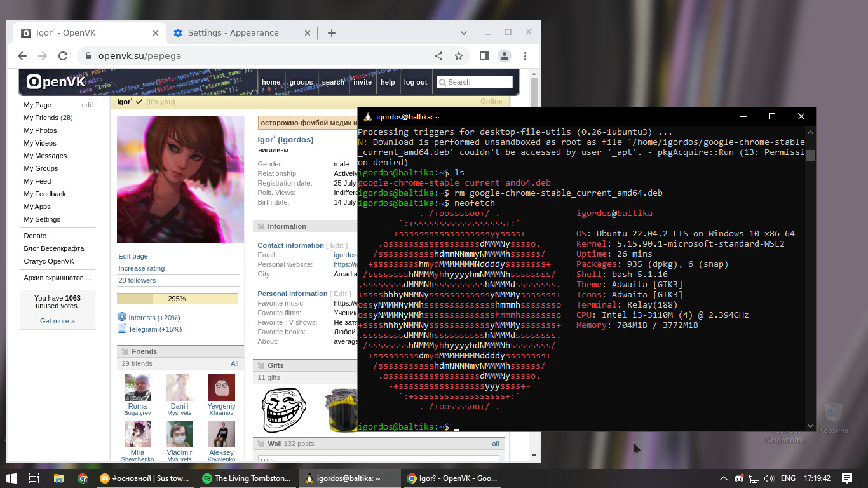Open Chrome profile avatar button
The image size is (868, 488).
click(505, 56)
